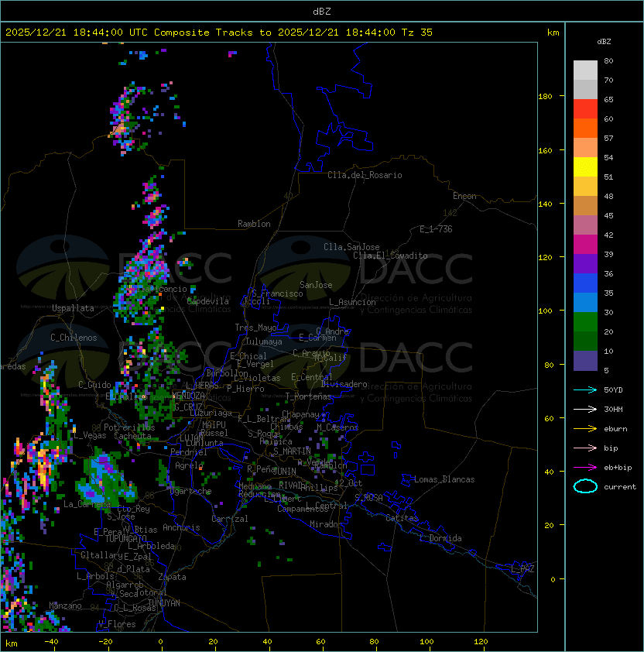Click the 'Divisadero' map label
Image resolution: width=644 pixels, height=652 pixels.
(344, 384)
